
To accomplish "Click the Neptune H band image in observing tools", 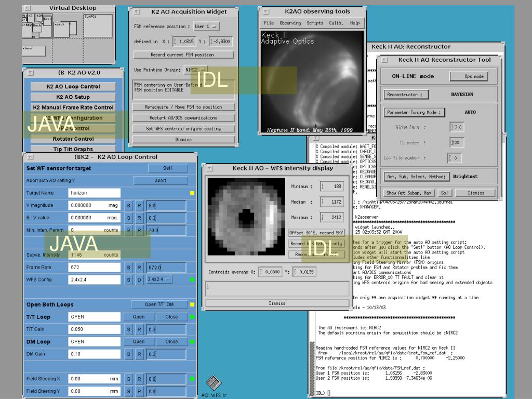I will tap(312, 82).
